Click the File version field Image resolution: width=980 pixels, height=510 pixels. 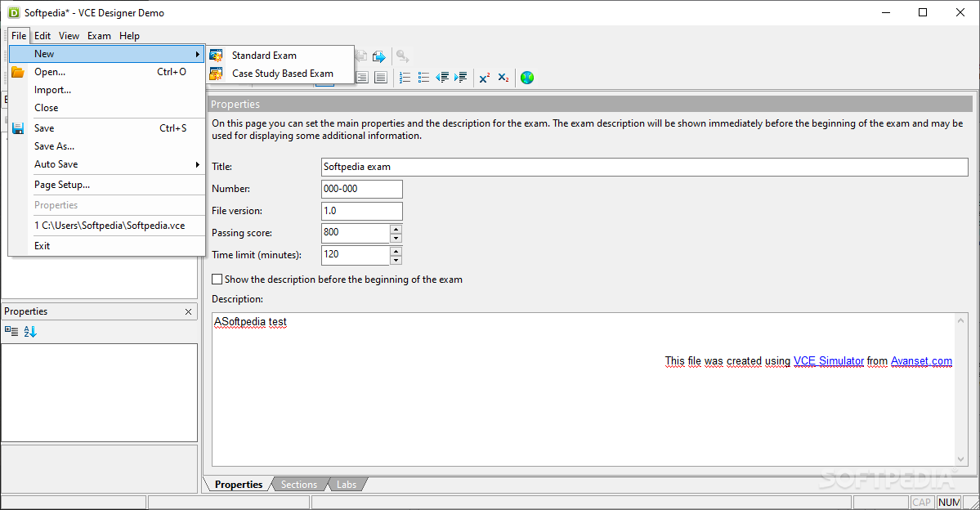(x=362, y=211)
